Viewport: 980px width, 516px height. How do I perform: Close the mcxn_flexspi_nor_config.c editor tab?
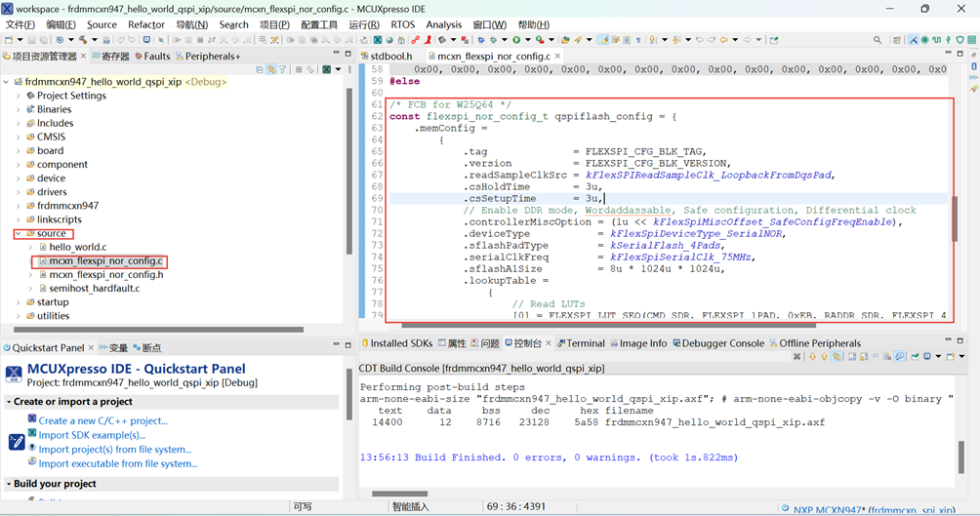(x=557, y=57)
